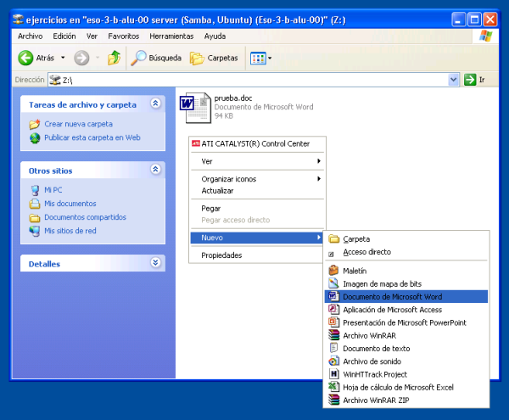Select Propiedades in the context menu
Viewport: 509px width, 420px height.
coord(221,255)
